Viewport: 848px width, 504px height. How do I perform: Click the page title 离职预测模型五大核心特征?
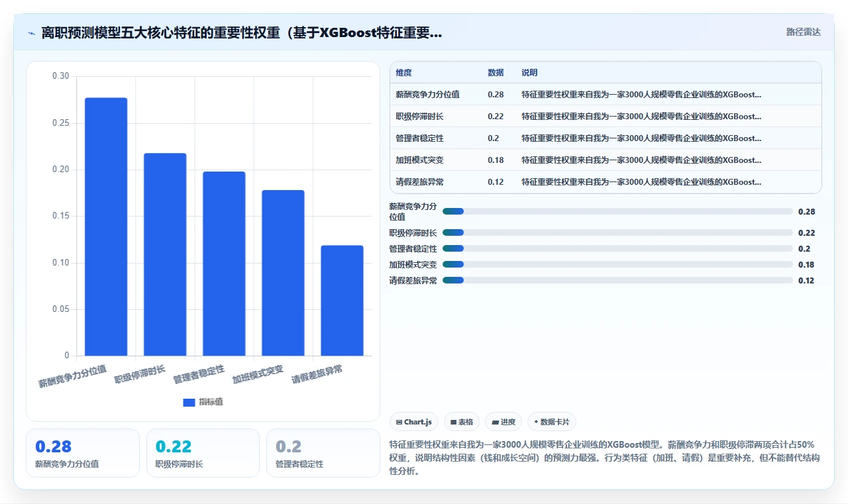click(242, 33)
